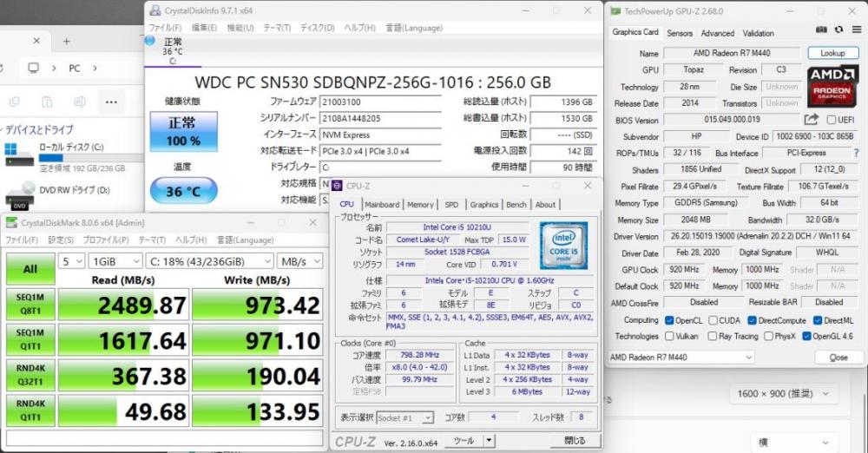Open the Advanced tab in GPU-Z
868x453 pixels.
[x=718, y=33]
